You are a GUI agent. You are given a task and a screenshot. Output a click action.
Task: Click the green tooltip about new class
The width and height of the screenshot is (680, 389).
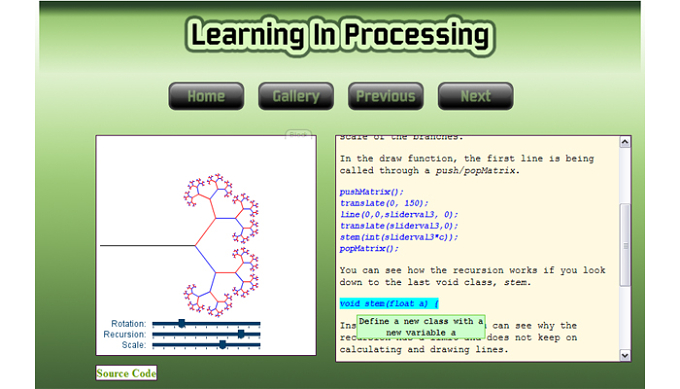pyautogui.click(x=421, y=327)
